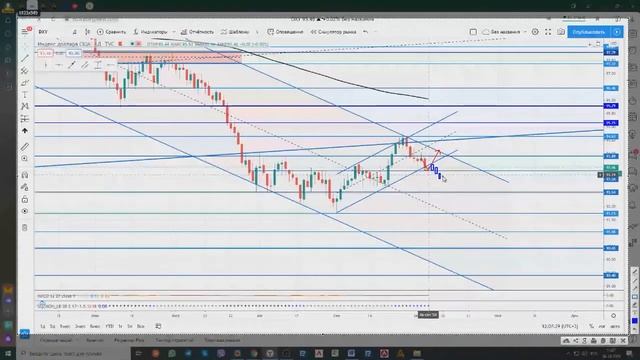The width and height of the screenshot is (640, 360).
Task: Open the TradingView hamburger main menu
Action: click(25, 31)
